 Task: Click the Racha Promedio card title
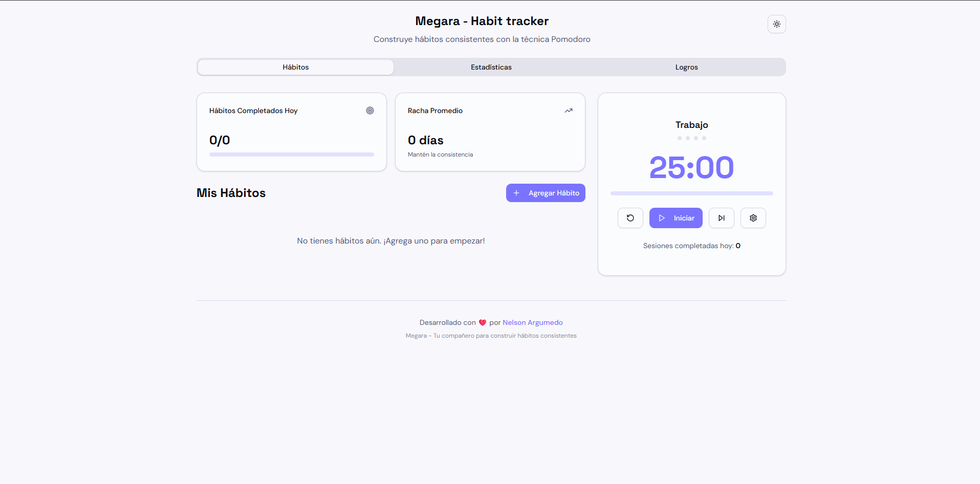[x=435, y=111]
